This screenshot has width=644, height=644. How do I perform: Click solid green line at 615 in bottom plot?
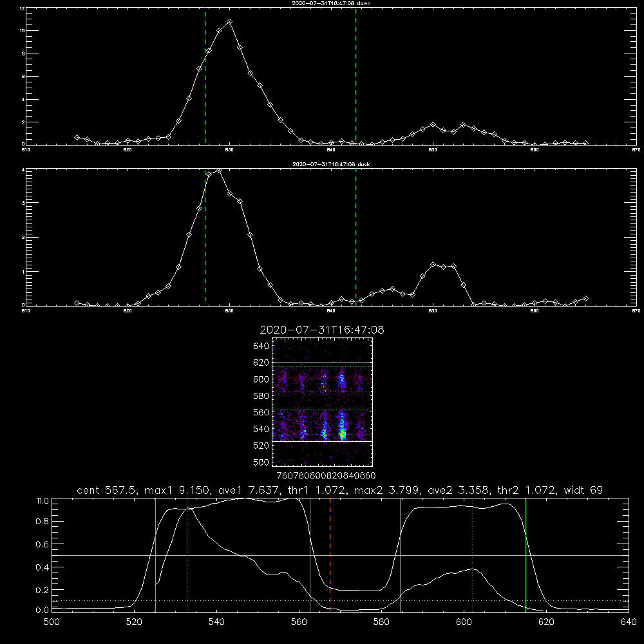tap(526, 555)
